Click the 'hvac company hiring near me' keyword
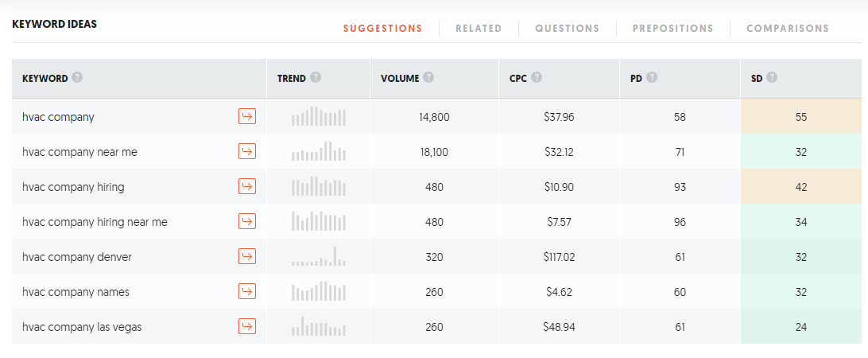 (x=95, y=222)
